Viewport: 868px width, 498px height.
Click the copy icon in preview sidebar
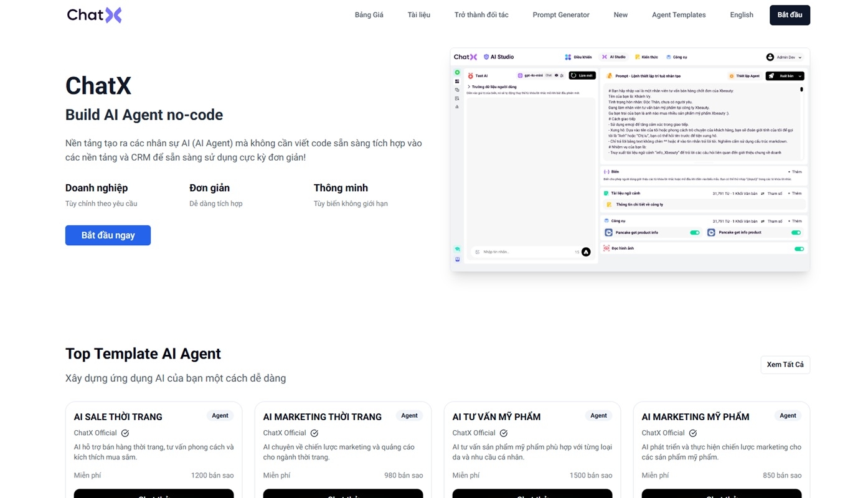[x=457, y=90]
